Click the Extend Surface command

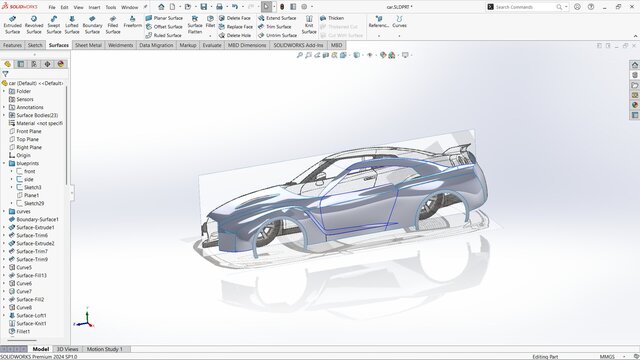click(277, 18)
